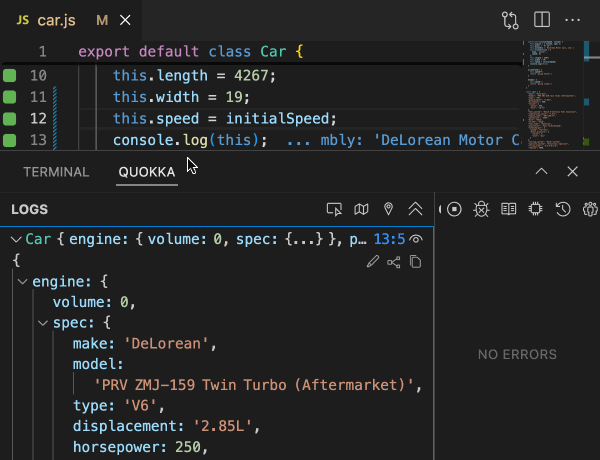
Task: Copy log value with the clipboard icon
Action: [416, 262]
